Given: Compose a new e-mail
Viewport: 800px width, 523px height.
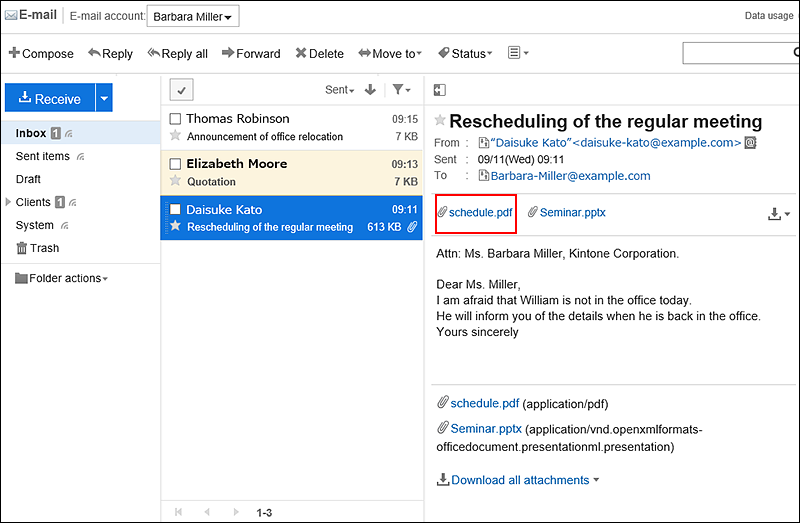Looking at the screenshot, I should pos(41,53).
